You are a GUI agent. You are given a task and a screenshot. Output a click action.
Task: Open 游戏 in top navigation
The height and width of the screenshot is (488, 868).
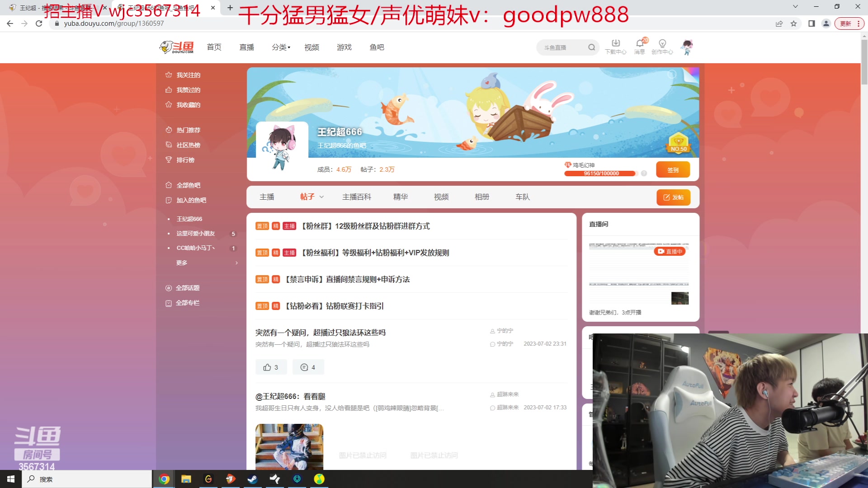[344, 47]
